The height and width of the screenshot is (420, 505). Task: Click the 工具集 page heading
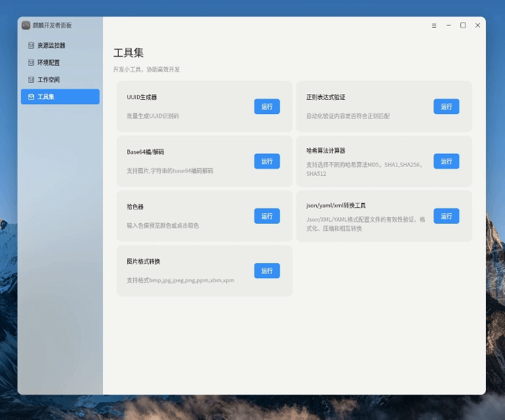(129, 53)
